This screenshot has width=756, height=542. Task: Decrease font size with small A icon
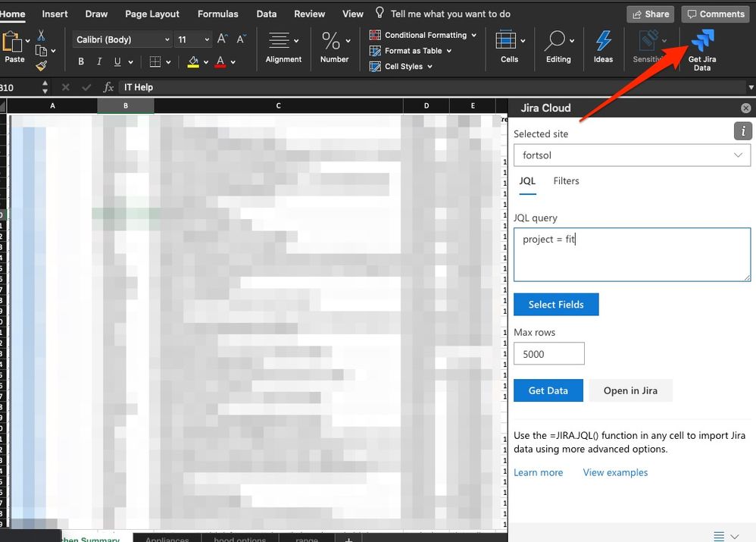(x=241, y=39)
